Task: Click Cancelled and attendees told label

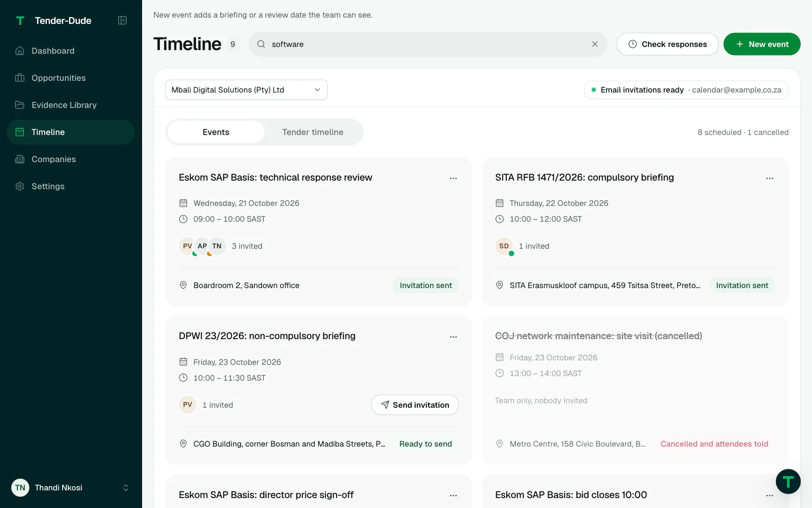Action: click(x=714, y=443)
